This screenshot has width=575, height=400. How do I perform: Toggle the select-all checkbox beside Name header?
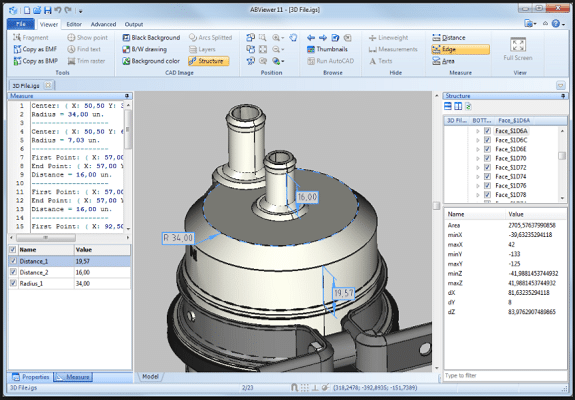pyautogui.click(x=13, y=250)
